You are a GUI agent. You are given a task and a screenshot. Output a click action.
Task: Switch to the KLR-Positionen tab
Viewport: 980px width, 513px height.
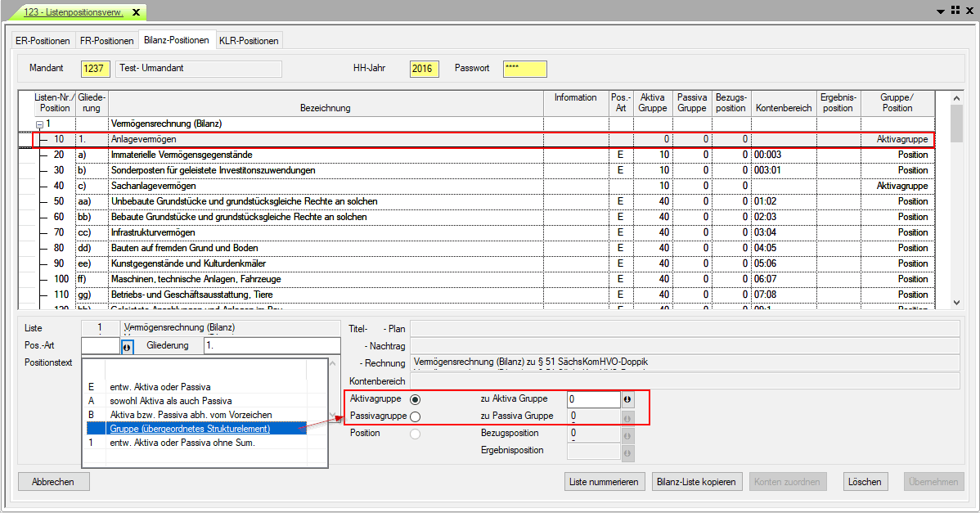pyautogui.click(x=249, y=40)
